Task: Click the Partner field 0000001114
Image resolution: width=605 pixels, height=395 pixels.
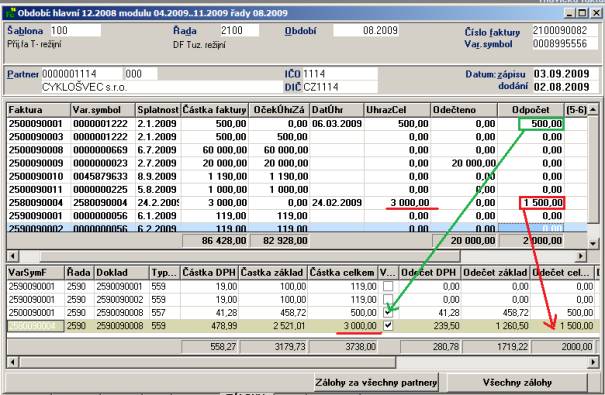Action: [81, 74]
